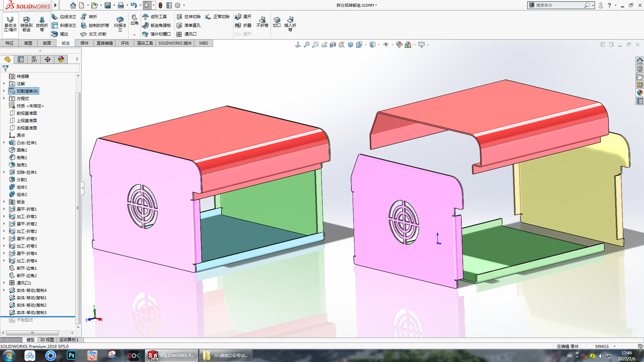
Task: Switch to the H:\微信公众号 folder taskbar window
Action: coord(226,356)
